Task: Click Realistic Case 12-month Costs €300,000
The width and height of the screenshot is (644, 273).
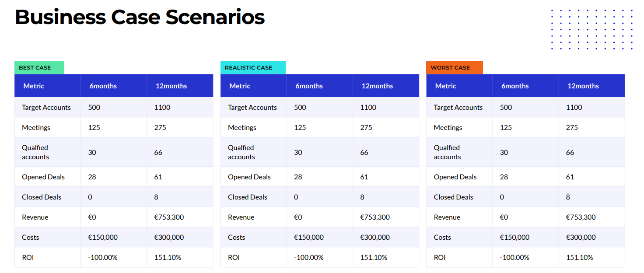Action: point(375,237)
